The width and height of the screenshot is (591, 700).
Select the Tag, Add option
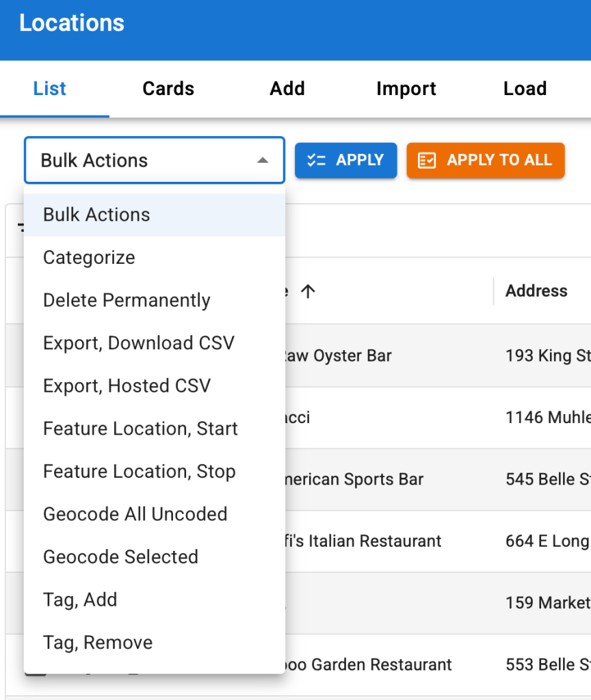pos(155,600)
